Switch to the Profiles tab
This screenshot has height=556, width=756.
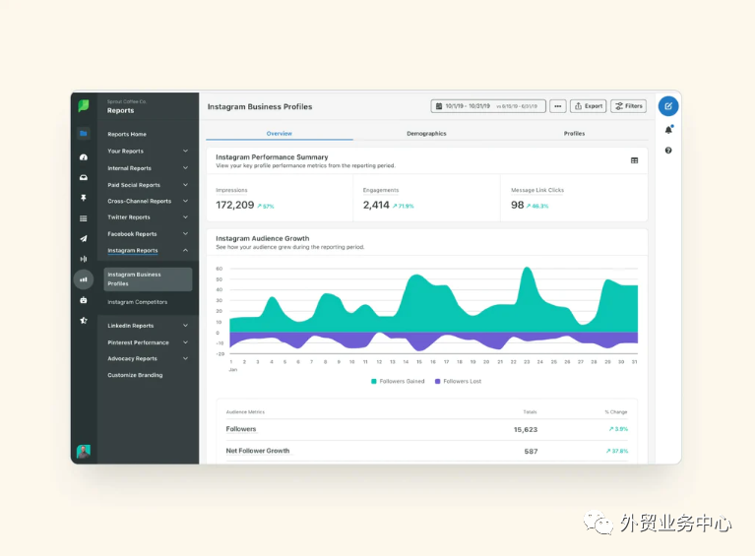point(574,134)
